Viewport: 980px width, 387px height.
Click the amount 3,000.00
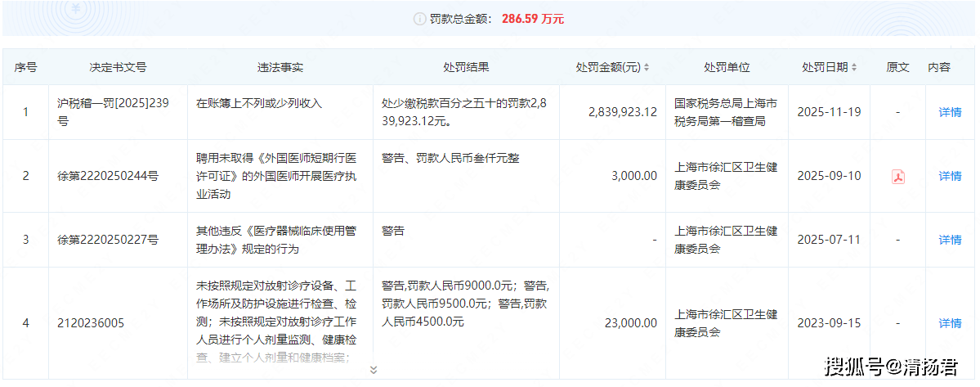click(634, 176)
